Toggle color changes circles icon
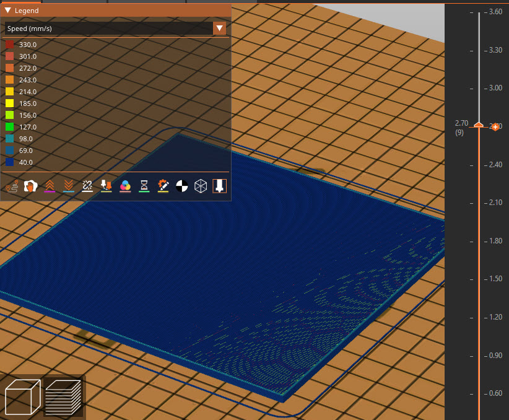The width and height of the screenshot is (509, 420). 125,186
